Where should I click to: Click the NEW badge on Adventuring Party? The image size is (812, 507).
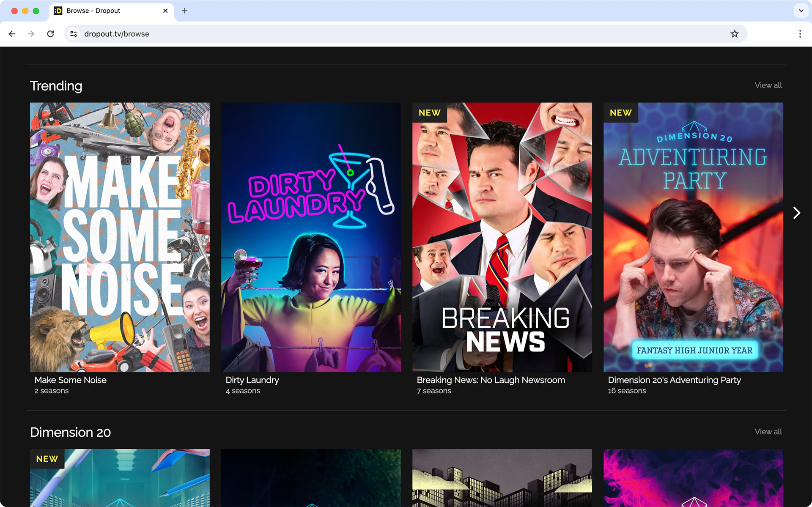tap(621, 113)
